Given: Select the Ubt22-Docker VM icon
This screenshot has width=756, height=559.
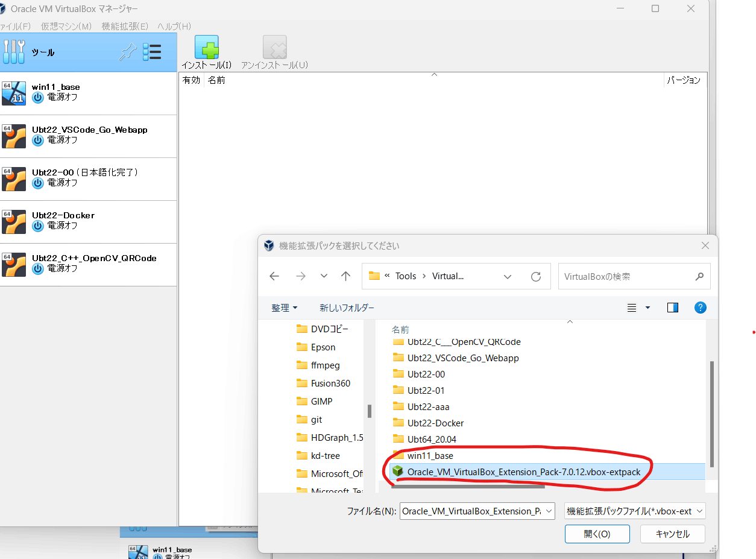Looking at the screenshot, I should click(14, 222).
